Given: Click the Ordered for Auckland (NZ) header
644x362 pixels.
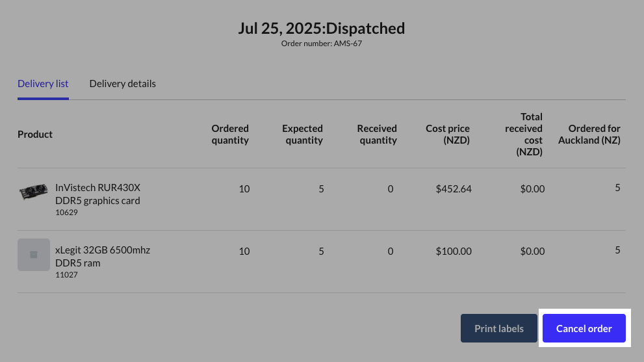Looking at the screenshot, I should click(x=589, y=135).
